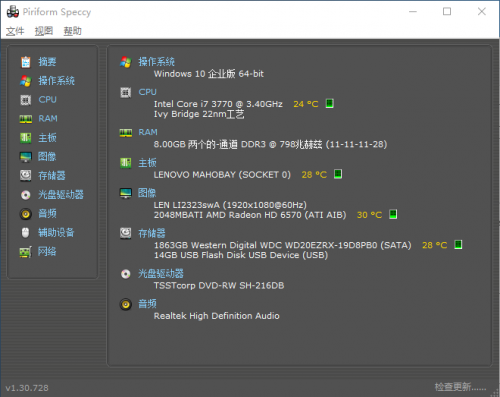Select the CPU chip icon in sidebar
Viewport: 500px width, 397px height.
click(26, 100)
